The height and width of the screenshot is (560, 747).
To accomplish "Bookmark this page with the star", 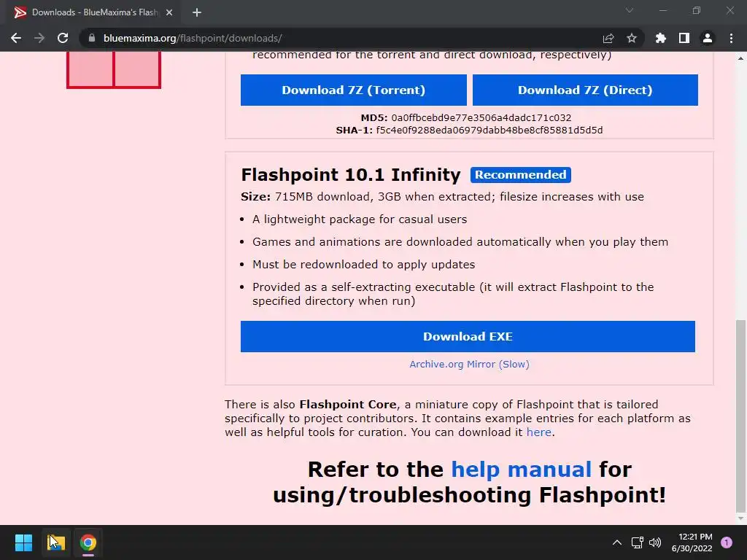I will point(632,38).
